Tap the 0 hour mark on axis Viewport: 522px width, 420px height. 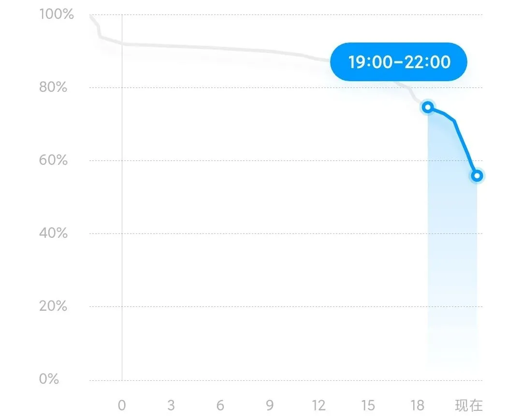[122, 406]
